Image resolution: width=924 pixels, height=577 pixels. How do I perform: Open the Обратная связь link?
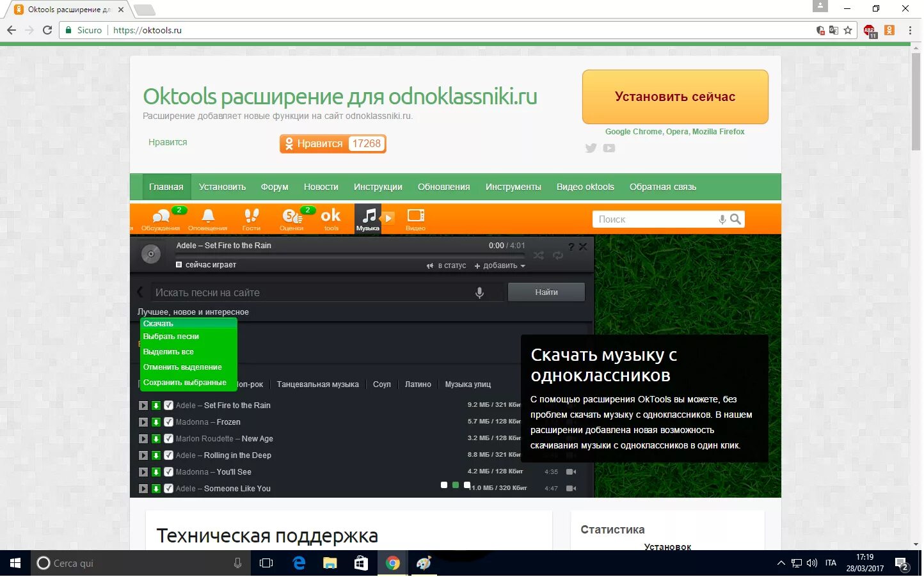(x=664, y=187)
